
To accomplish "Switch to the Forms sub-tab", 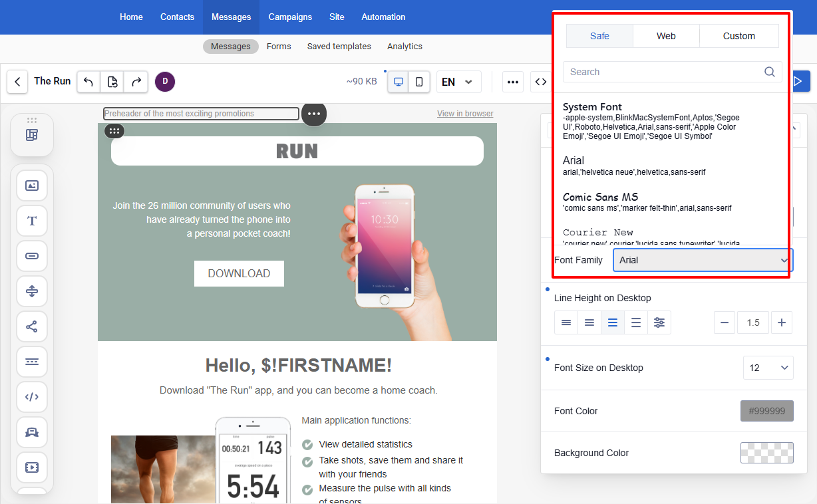I will [279, 47].
